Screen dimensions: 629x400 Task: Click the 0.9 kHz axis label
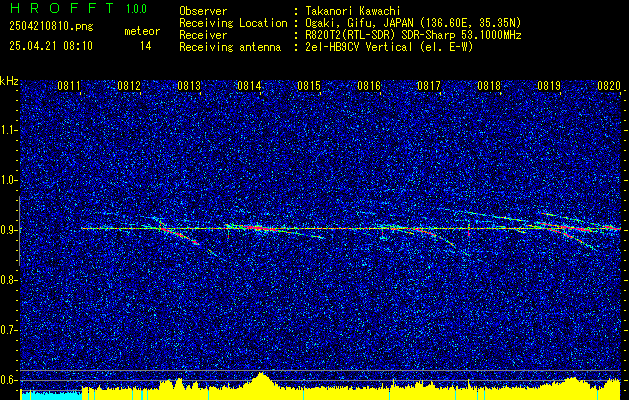[9, 231]
